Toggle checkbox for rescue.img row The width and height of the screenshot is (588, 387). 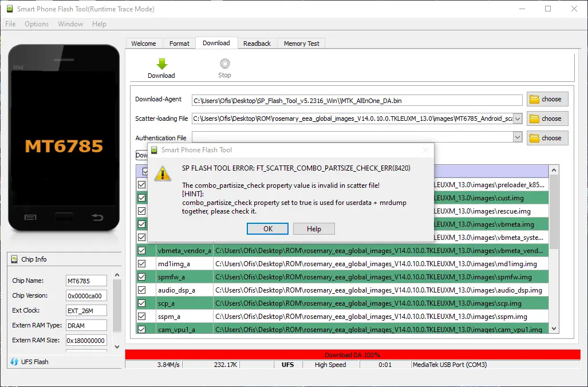pyautogui.click(x=142, y=211)
